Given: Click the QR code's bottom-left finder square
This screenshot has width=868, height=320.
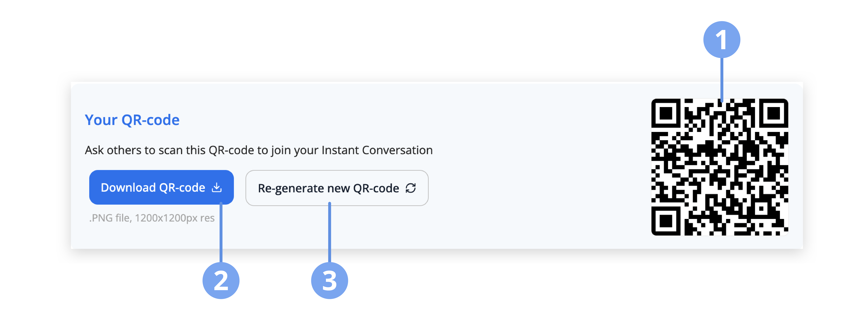Looking at the screenshot, I should point(666,221).
